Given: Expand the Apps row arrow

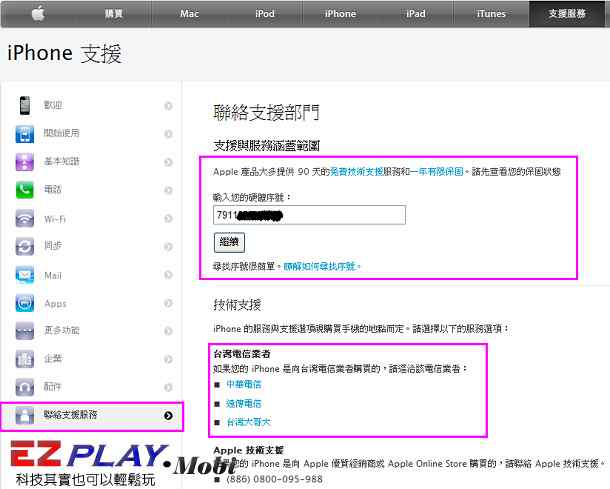Looking at the screenshot, I should [x=168, y=303].
